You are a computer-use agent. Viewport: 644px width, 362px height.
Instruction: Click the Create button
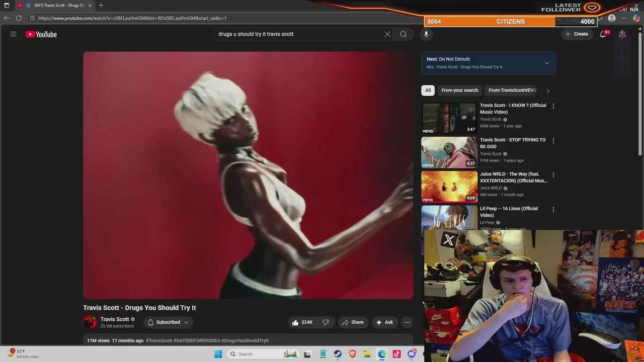pyautogui.click(x=577, y=34)
